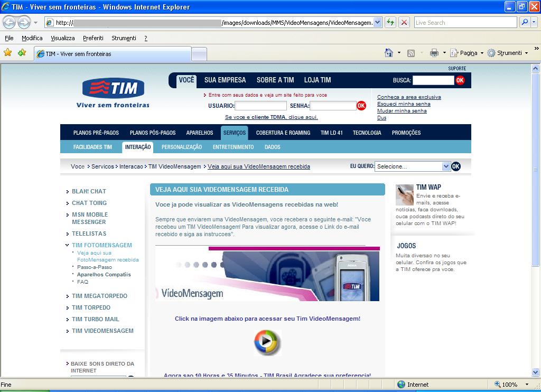Collapse the TIM FOTOMENSAGEM sidebar section
Screen dimensions: 541x392
pos(67,245)
